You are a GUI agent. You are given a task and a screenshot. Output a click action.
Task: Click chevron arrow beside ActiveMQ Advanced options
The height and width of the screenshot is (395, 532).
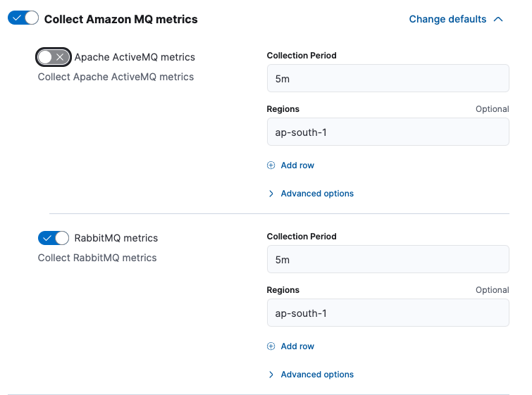(x=271, y=194)
